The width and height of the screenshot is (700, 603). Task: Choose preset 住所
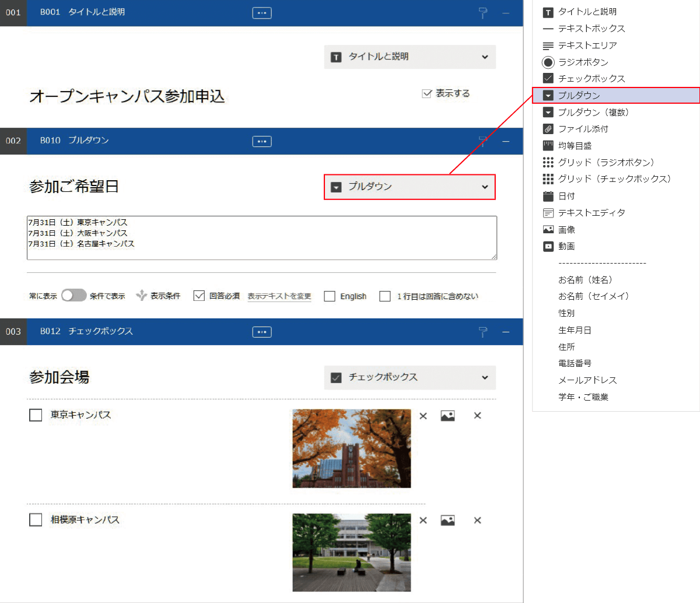coord(566,347)
